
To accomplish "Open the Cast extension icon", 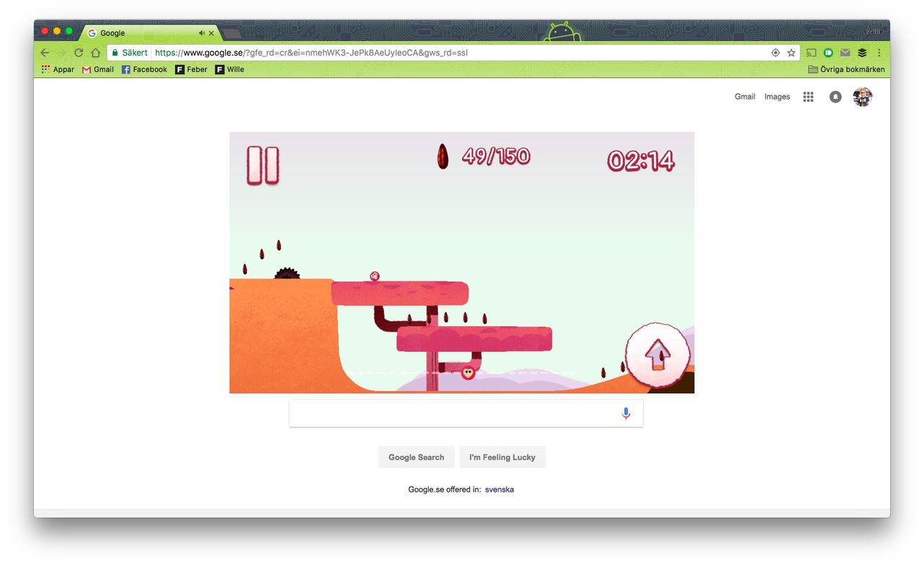I will click(x=811, y=53).
